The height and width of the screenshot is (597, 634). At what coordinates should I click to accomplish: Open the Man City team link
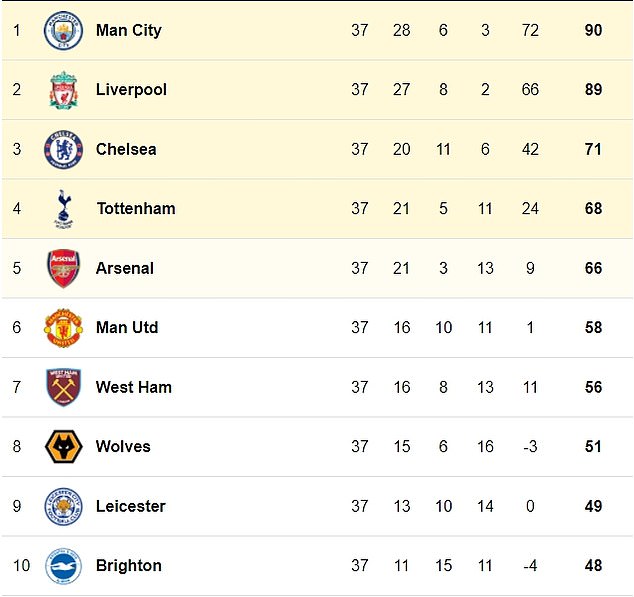coord(129,30)
